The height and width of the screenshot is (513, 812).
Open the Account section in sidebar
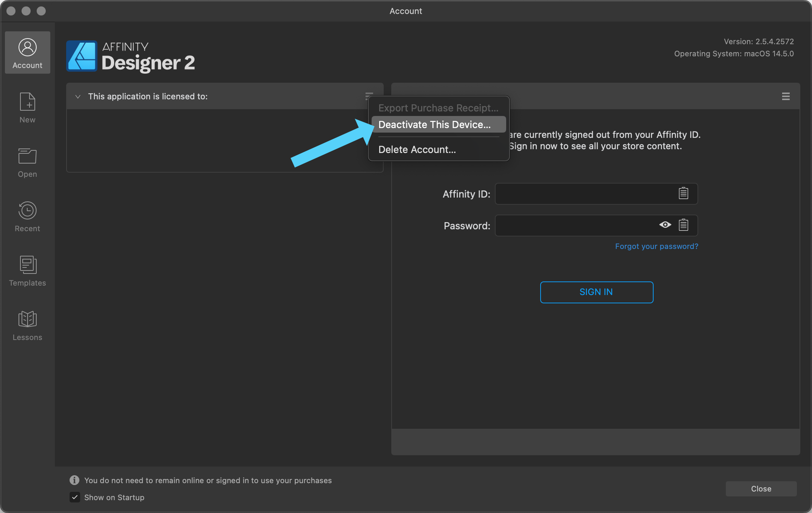[x=27, y=53]
